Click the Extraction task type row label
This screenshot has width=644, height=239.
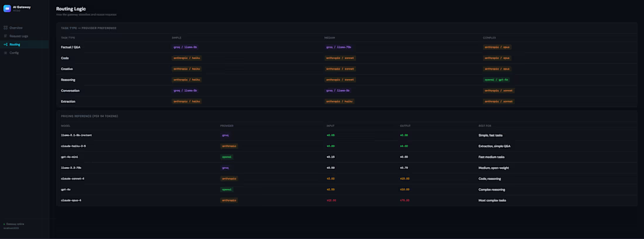[68, 101]
